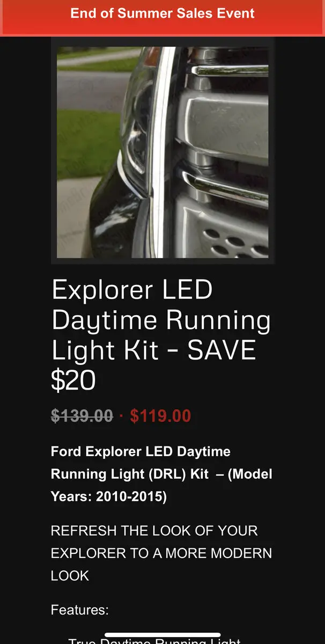The image size is (325, 644).
Task: Tap the white home indicator bar
Action: [x=162, y=635]
